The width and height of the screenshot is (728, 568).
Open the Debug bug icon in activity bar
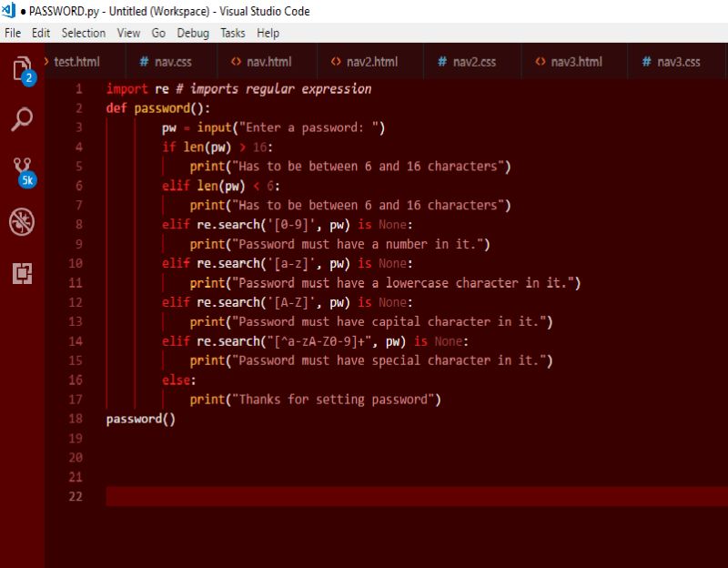(22, 221)
